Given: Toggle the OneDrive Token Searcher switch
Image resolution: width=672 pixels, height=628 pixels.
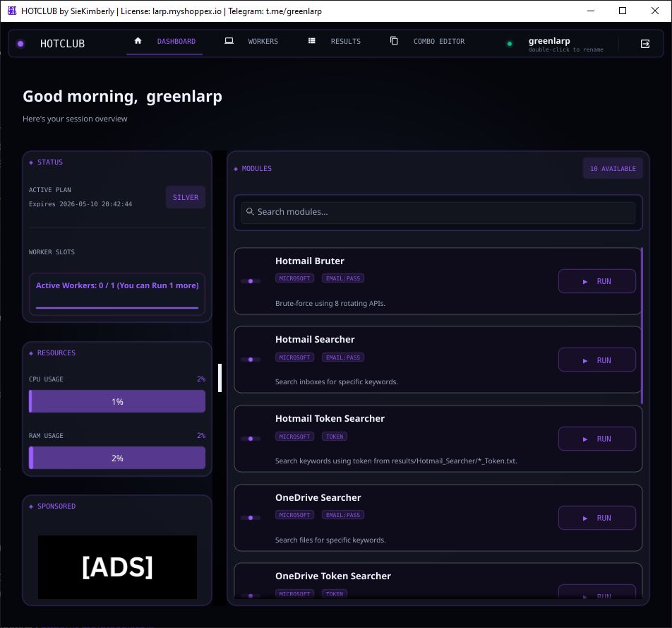Looking at the screenshot, I should click(x=251, y=596).
